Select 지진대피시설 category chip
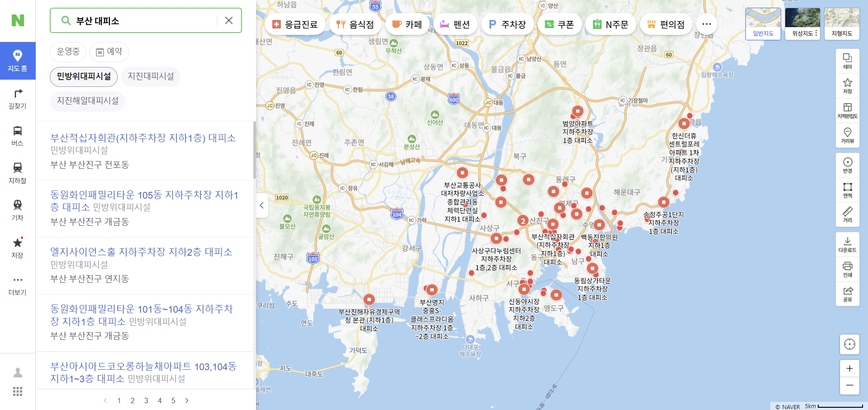The width and height of the screenshot is (868, 410). pos(151,76)
